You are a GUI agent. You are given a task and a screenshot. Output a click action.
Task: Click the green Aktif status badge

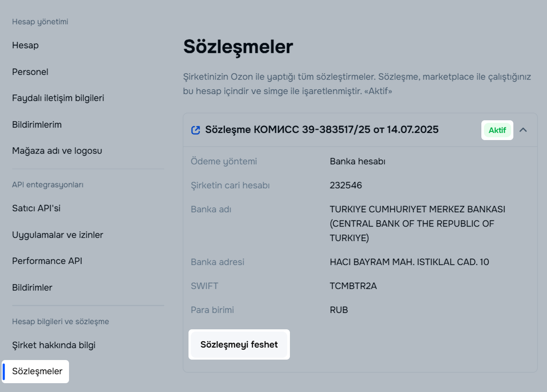[497, 130]
